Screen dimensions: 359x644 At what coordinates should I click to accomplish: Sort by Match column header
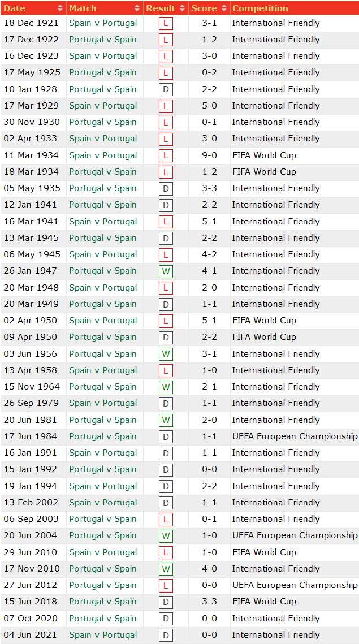click(x=83, y=8)
